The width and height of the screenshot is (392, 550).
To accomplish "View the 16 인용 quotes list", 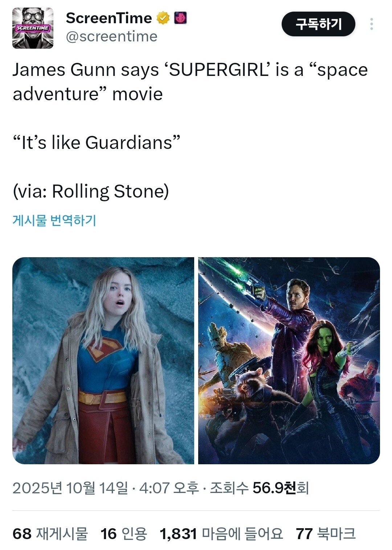I will (123, 534).
